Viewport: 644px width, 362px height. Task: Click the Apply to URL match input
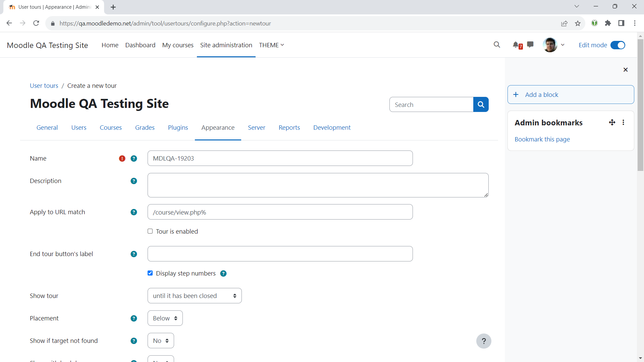point(280,212)
